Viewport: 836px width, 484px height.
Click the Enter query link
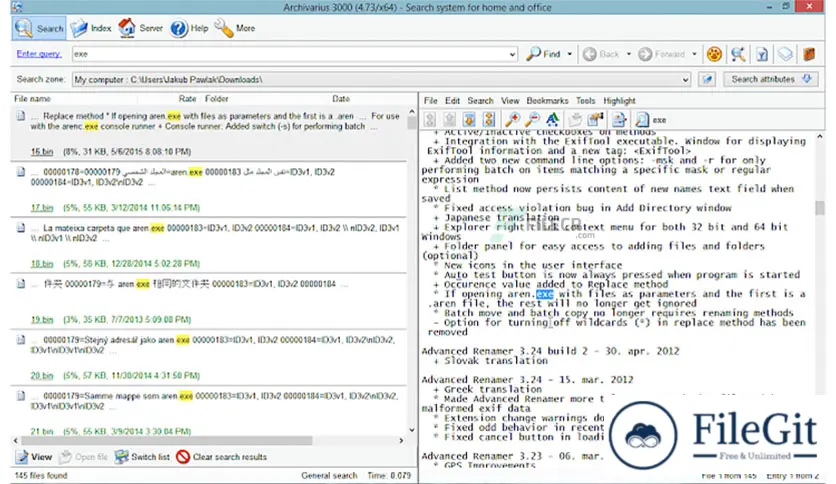39,54
